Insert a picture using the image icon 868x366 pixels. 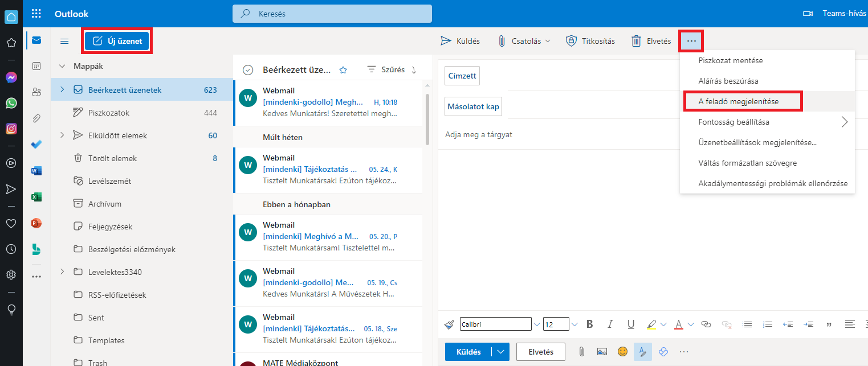602,351
